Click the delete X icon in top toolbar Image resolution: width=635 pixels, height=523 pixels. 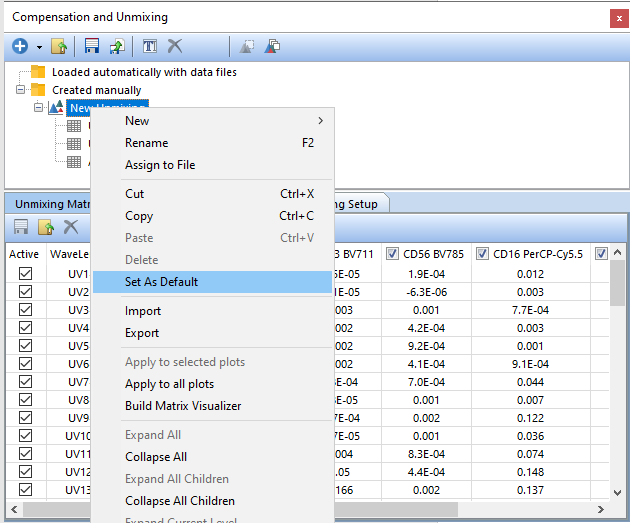(175, 46)
